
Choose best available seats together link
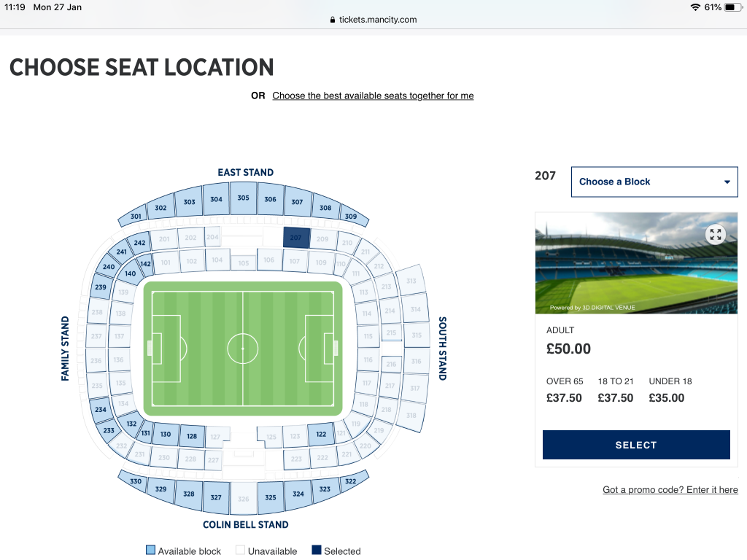[x=373, y=96]
